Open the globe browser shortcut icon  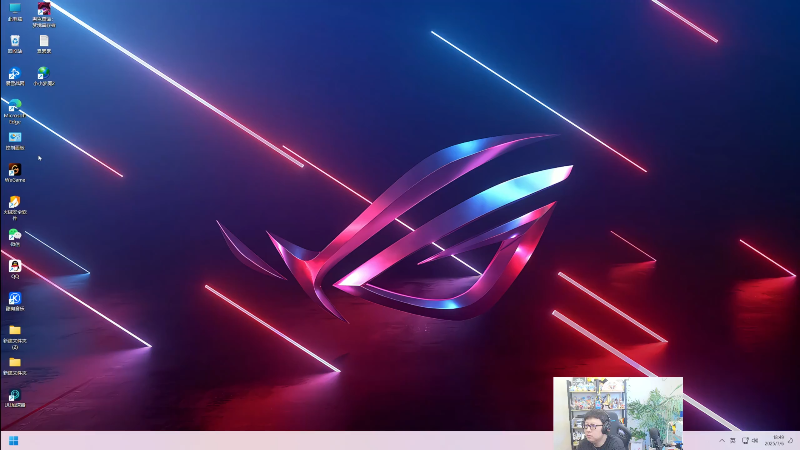pos(44,77)
